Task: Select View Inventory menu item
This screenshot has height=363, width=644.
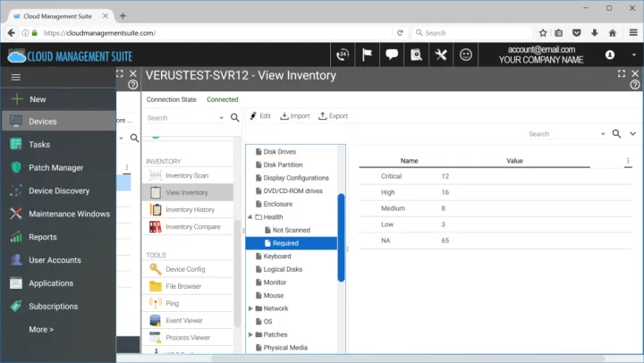Action: 186,192
